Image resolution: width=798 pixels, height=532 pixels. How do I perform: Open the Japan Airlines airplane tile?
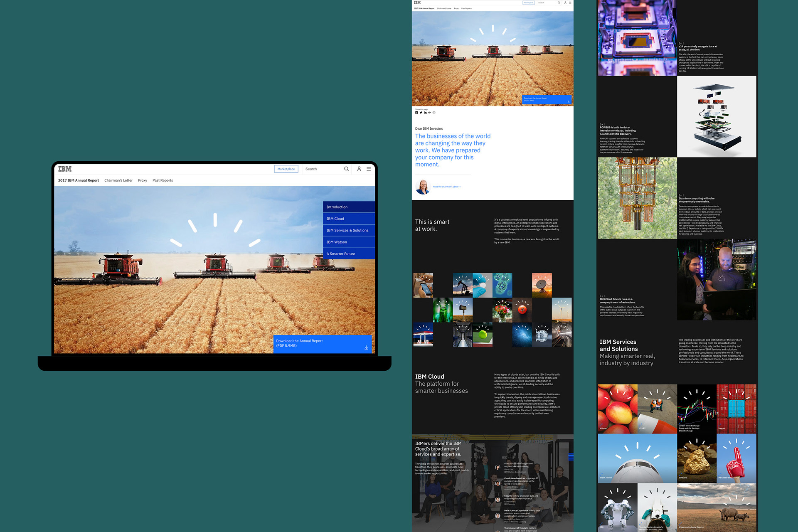[637, 458]
